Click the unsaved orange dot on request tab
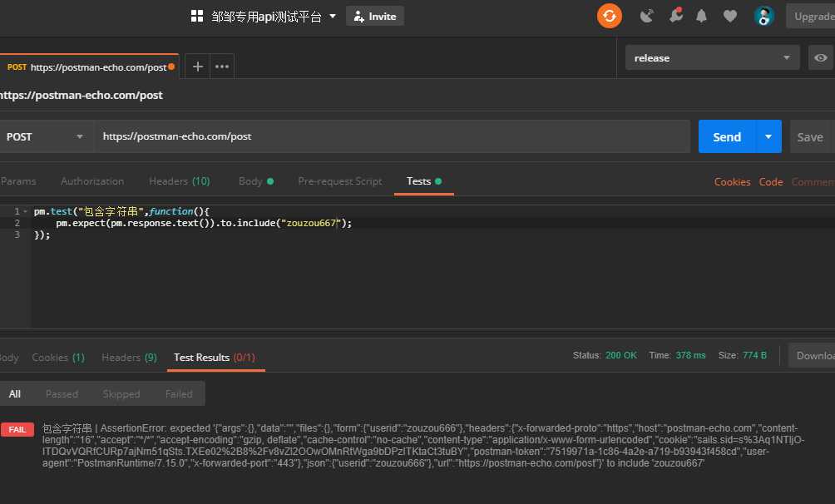Screen dimensions: 835x504 171,67
